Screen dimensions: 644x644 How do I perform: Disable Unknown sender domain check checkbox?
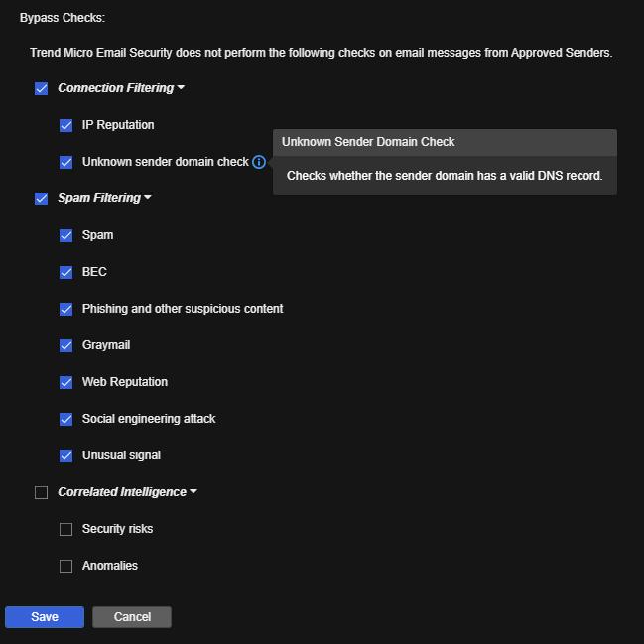66,162
